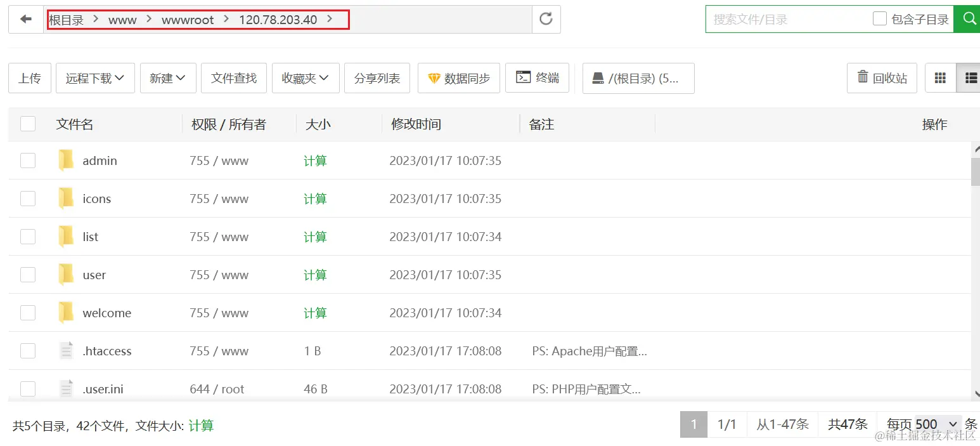Click 计算 for total file size
Screen dimensions: 980x446
tap(201, 426)
